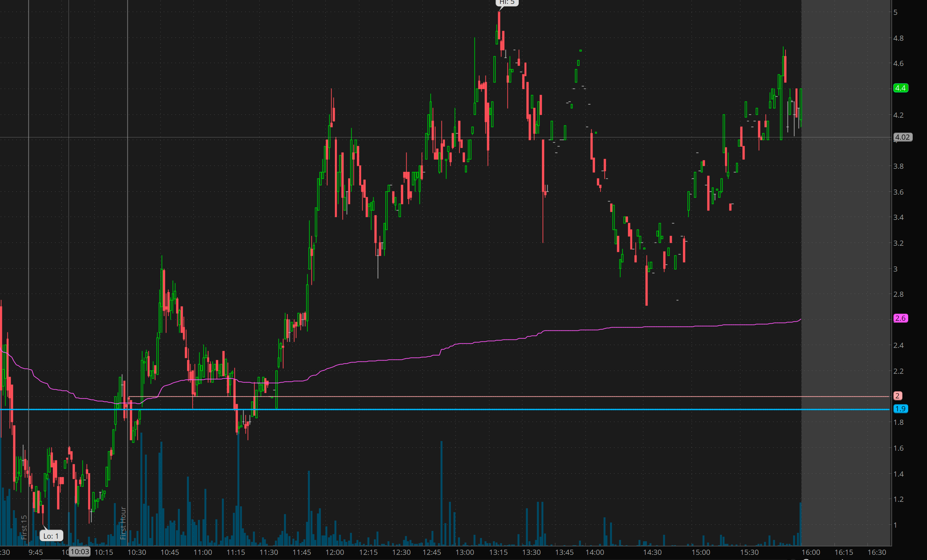Click the 15:30 label on time axis
The image size is (927, 560).
749,552
